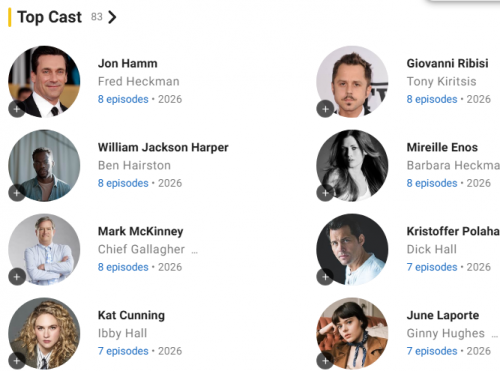This screenshot has width=500, height=371.
Task: Expand the Top Cast chevron arrow
Action: (112, 17)
